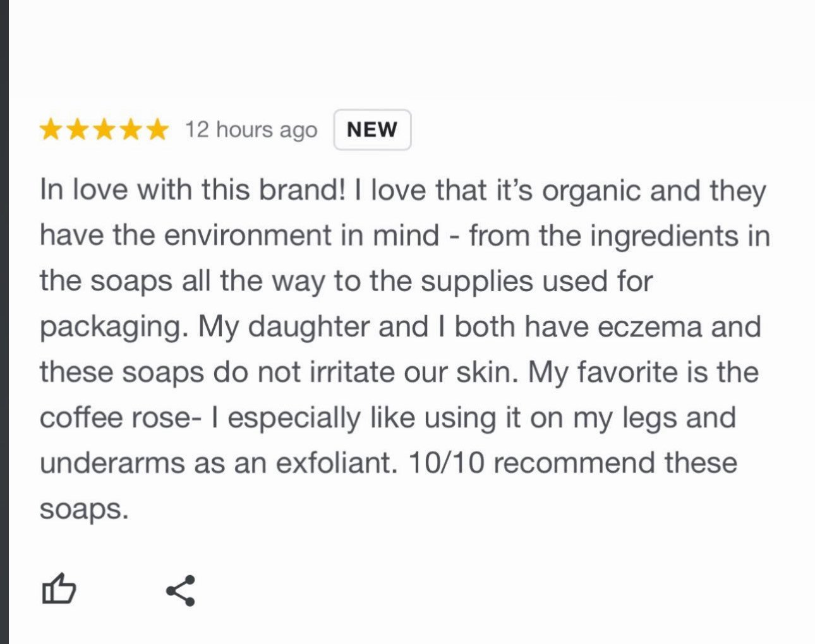Click the word "packaging" in the review
The height and width of the screenshot is (644, 815).
tap(114, 328)
